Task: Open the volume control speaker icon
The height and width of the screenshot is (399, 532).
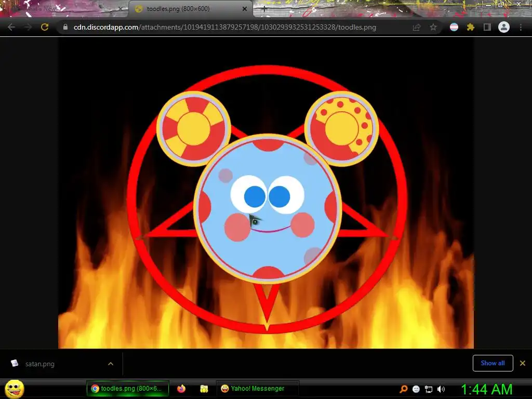Action: tap(441, 389)
